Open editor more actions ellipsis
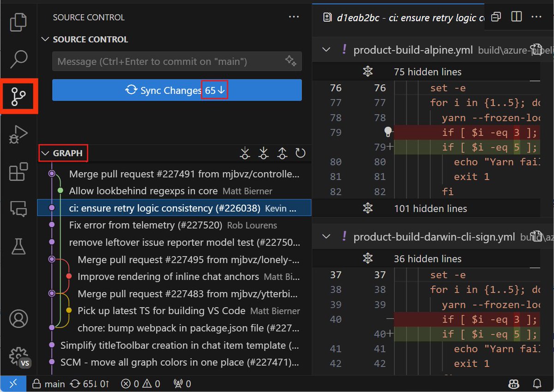 [537, 17]
